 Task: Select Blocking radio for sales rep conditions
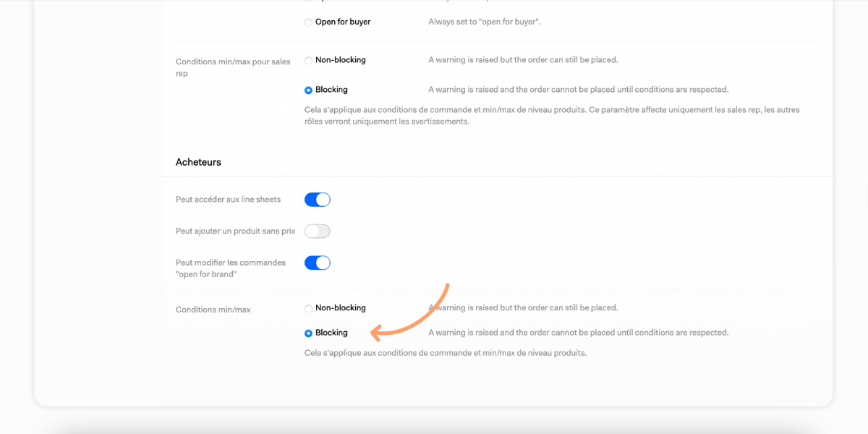pos(309,90)
